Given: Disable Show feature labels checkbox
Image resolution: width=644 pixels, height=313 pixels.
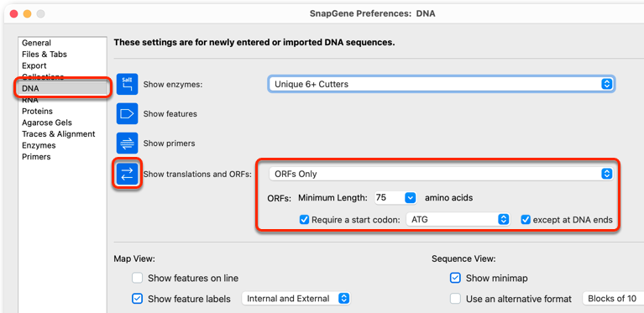Looking at the screenshot, I should [x=137, y=299].
